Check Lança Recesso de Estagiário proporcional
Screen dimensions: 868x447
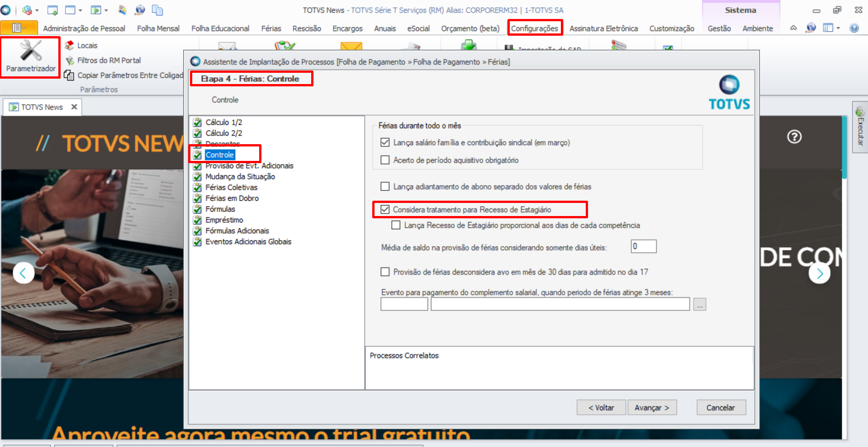point(396,225)
